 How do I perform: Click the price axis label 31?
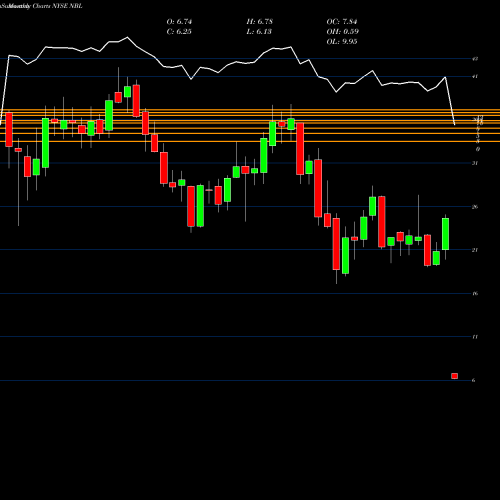475,163
